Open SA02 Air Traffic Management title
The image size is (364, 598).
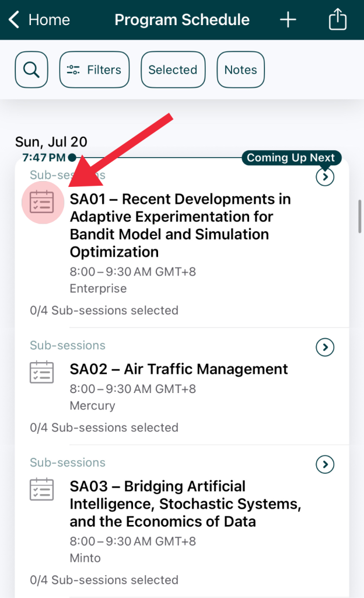point(178,369)
